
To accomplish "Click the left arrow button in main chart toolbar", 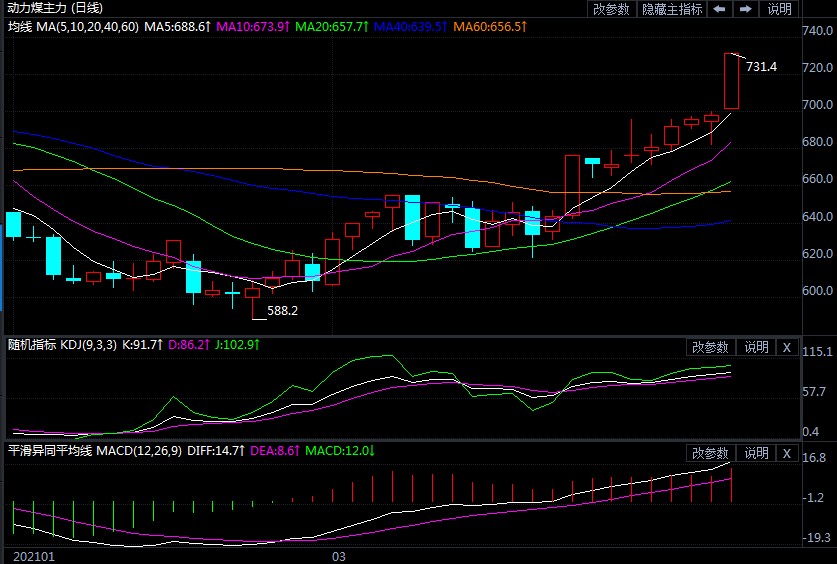I will point(719,9).
